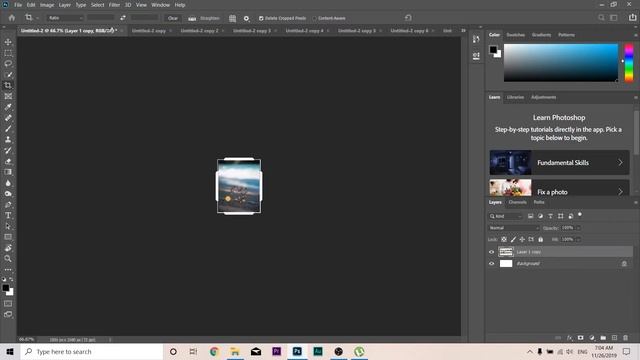Viewport: 640px width, 360px height.
Task: Add a layer mask
Action: [580, 338]
